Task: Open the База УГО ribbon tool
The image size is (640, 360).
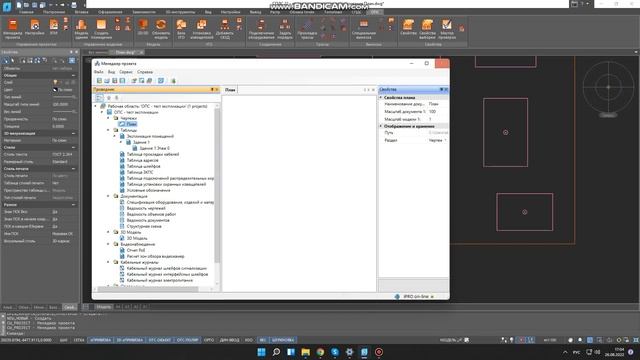Action: [181, 29]
